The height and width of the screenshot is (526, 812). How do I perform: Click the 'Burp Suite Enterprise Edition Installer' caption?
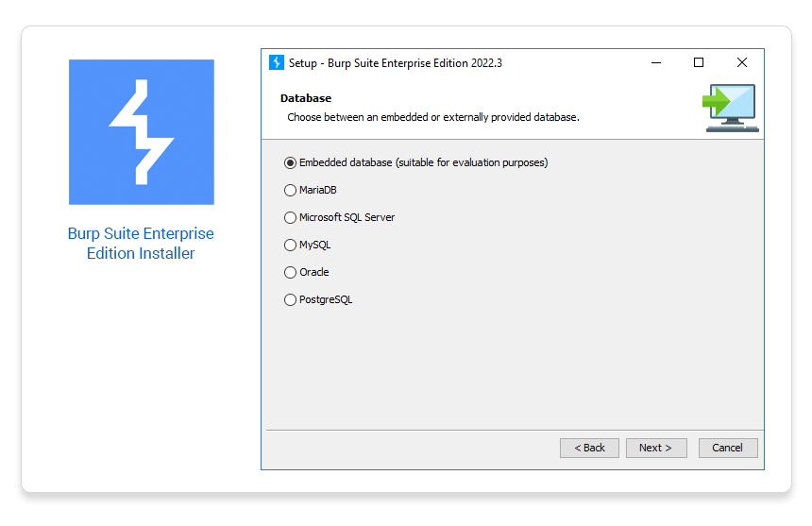141,244
